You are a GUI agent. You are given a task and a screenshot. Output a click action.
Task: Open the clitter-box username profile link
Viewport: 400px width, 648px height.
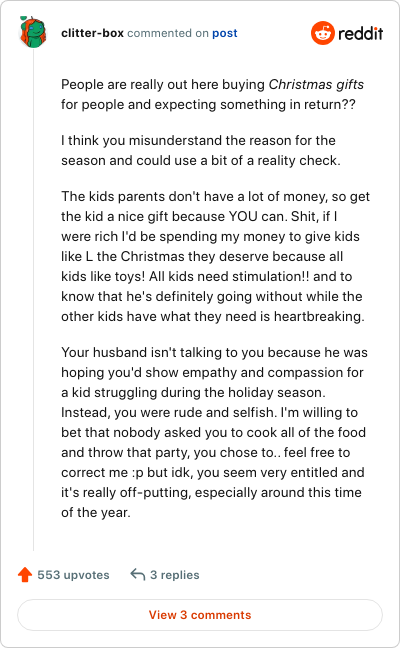[92, 33]
